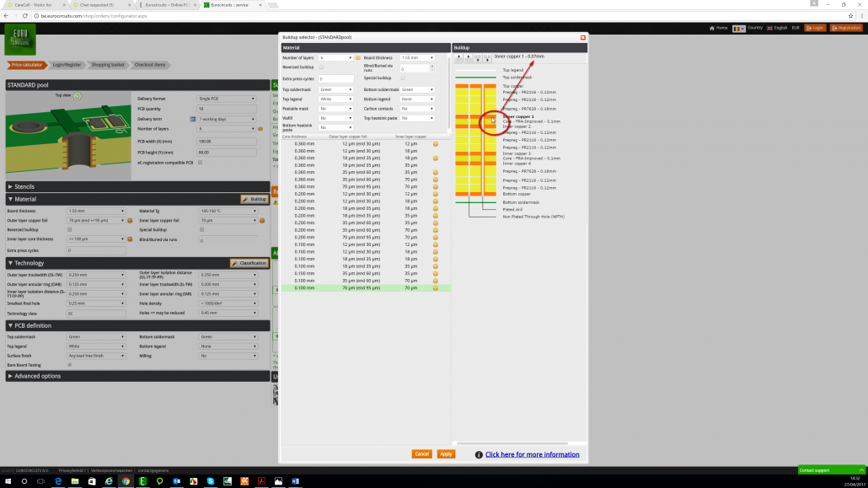The width and height of the screenshot is (868, 488).
Task: Toggle Bare Board Testing checkbox
Action: (69, 365)
